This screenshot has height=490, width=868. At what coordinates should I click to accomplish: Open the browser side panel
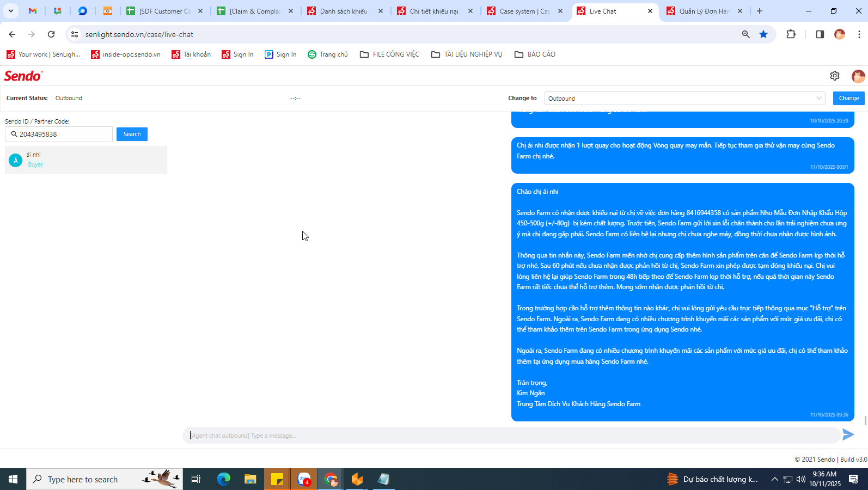pyautogui.click(x=820, y=34)
